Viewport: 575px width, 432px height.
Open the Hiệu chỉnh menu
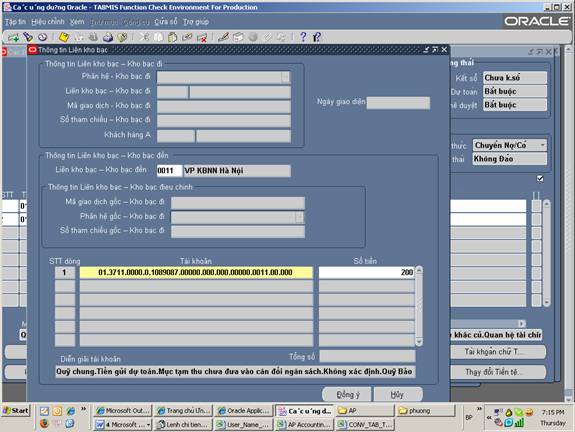[48, 22]
